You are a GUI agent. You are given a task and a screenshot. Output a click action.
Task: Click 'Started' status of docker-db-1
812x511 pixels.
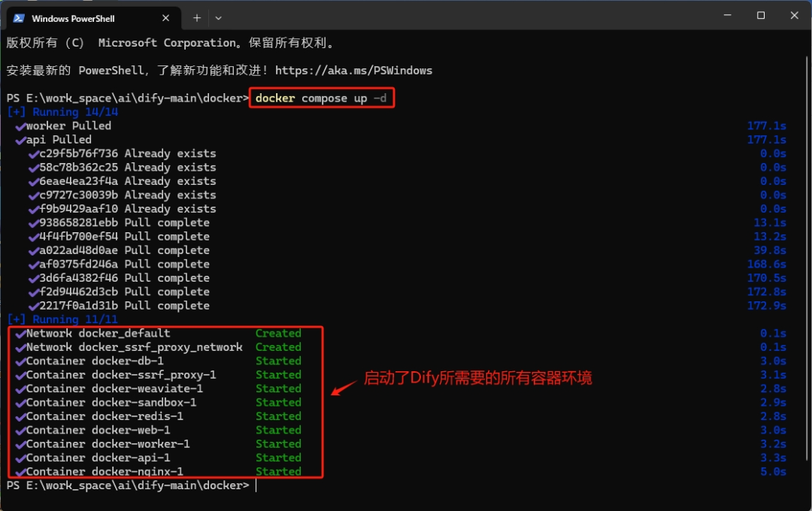278,361
